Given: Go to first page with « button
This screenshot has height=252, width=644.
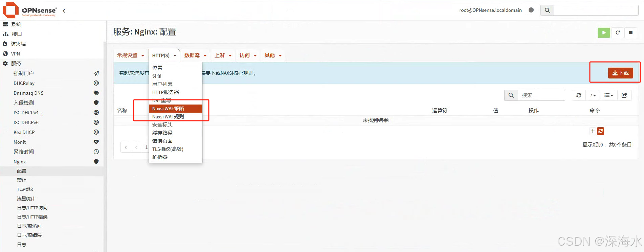Looking at the screenshot, I should [x=126, y=147].
